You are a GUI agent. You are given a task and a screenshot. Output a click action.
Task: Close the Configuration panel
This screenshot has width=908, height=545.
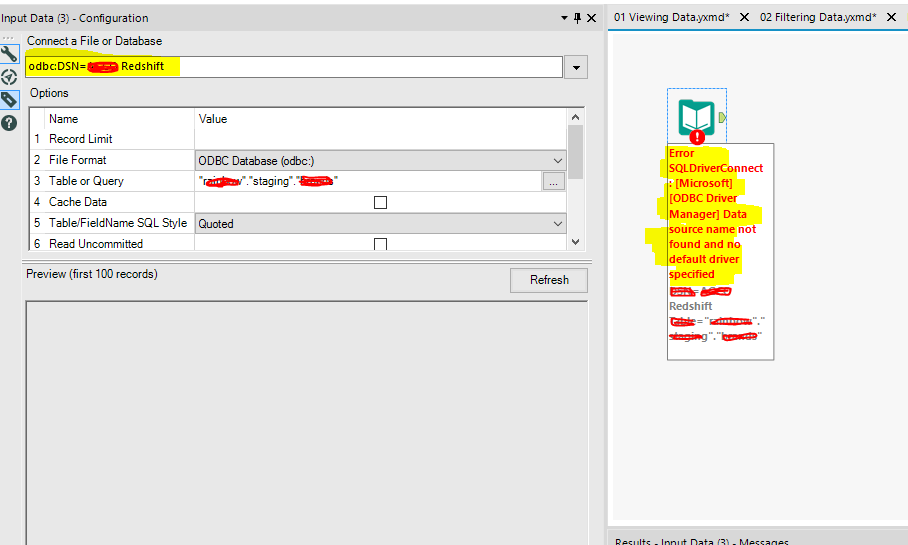pyautogui.click(x=591, y=18)
